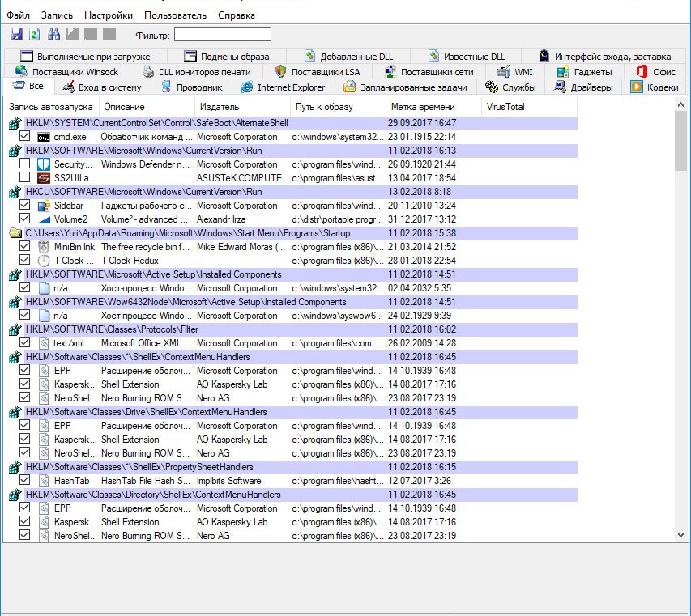Open the Гаджеты tab
This screenshot has width=691, height=616.
click(x=584, y=72)
